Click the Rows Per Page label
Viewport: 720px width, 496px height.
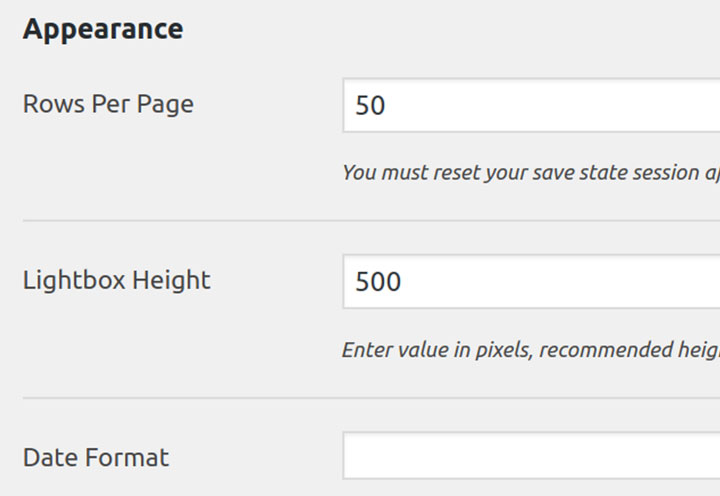click(x=108, y=104)
